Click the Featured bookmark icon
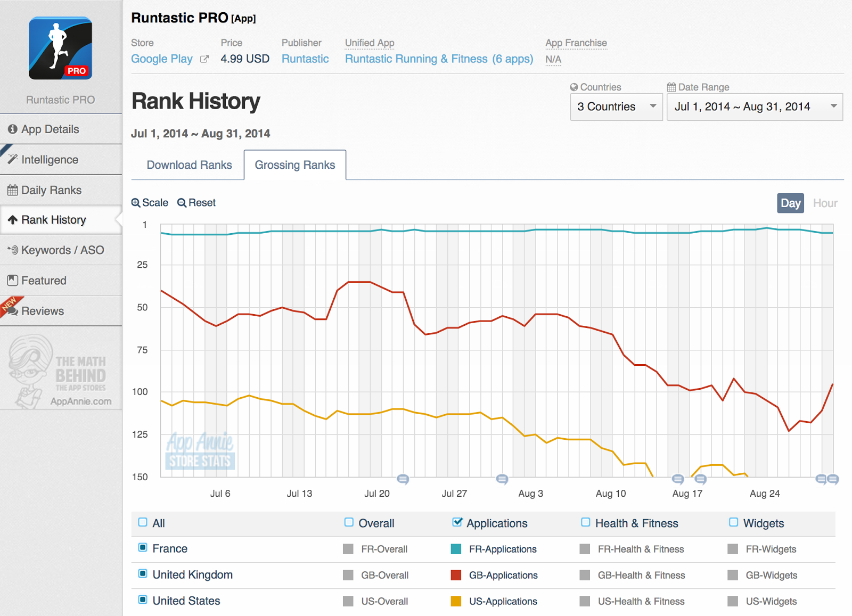Image resolution: width=852 pixels, height=616 pixels. coord(13,280)
